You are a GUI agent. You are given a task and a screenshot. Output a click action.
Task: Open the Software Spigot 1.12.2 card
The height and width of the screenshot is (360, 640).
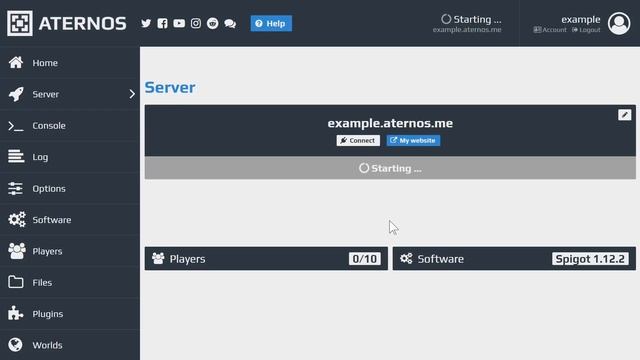click(x=514, y=258)
